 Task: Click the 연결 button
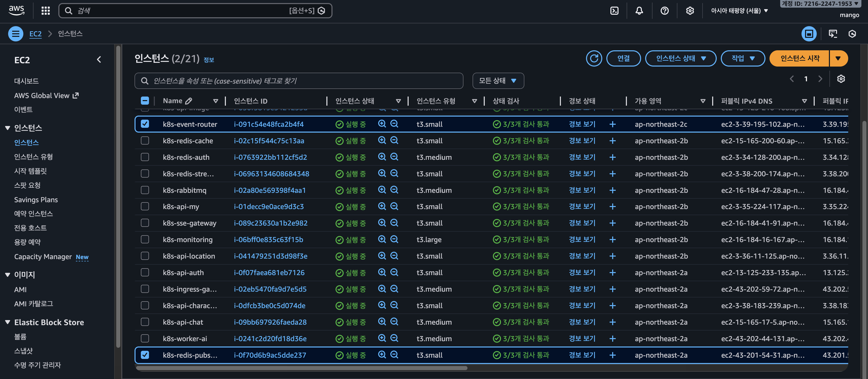pos(623,58)
